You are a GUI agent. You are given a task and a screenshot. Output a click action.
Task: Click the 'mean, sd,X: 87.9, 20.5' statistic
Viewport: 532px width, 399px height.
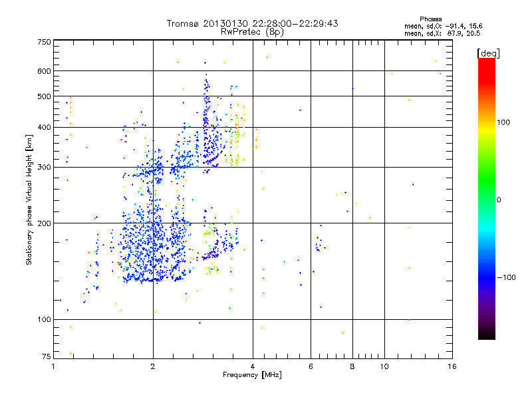point(442,33)
